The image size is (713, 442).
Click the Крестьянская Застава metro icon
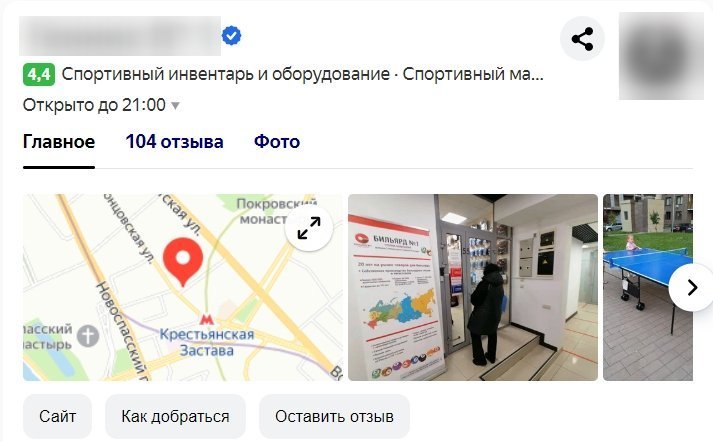click(x=206, y=319)
